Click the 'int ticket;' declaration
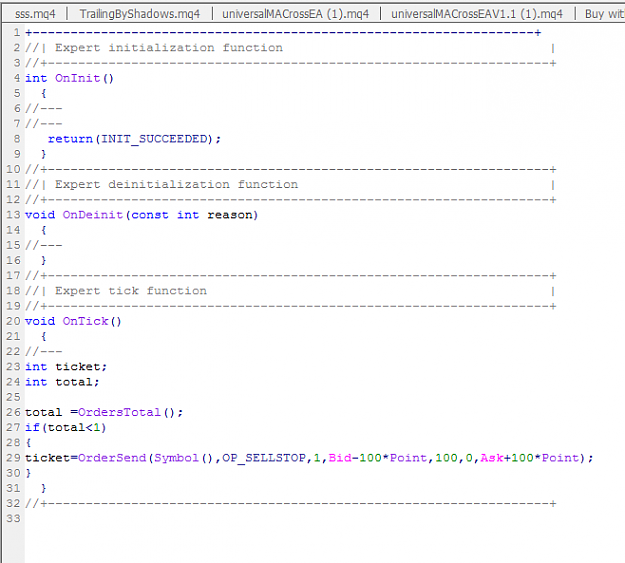The height and width of the screenshot is (563, 625). click(x=66, y=367)
